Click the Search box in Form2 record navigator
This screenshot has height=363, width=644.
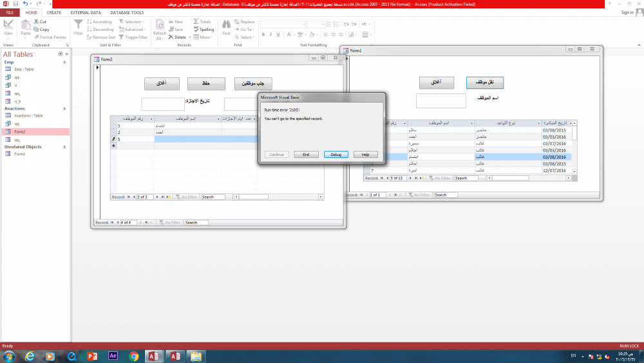coord(196,222)
